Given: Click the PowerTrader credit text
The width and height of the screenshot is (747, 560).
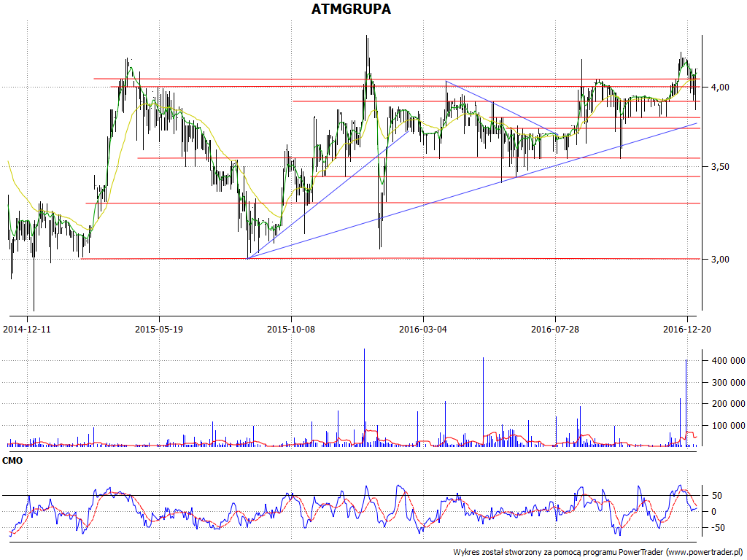Looking at the screenshot, I should click(x=599, y=553).
